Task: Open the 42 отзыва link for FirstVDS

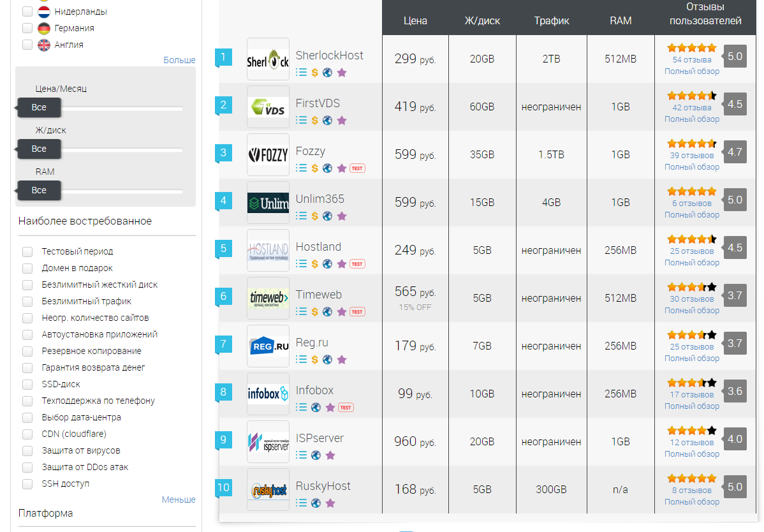Action: 692,107
